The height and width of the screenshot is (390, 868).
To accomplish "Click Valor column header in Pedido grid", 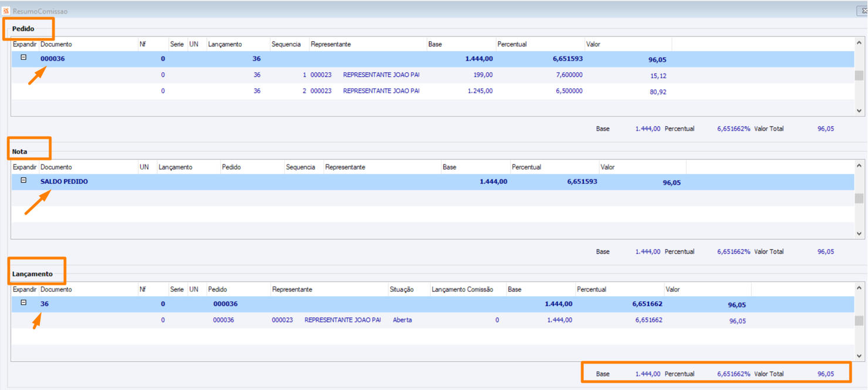I will [x=593, y=45].
